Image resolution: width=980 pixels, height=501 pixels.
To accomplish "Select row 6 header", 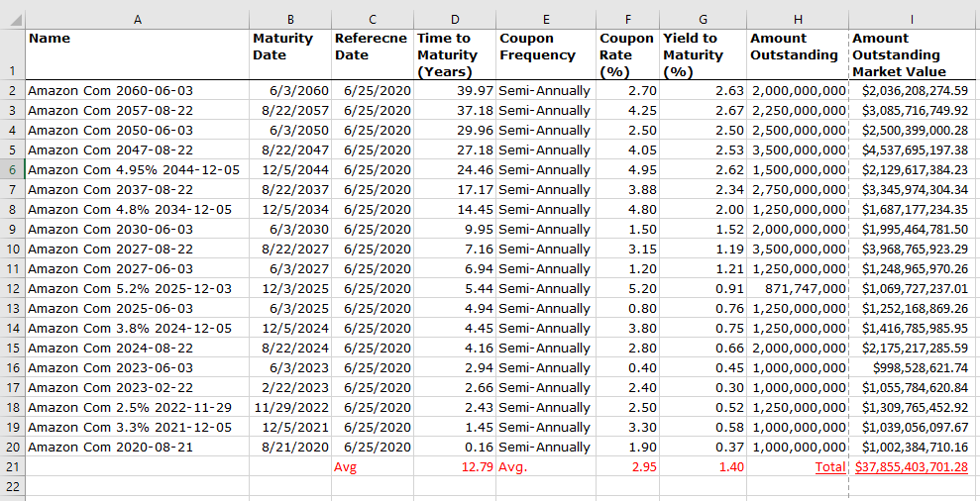I will pyautogui.click(x=13, y=169).
